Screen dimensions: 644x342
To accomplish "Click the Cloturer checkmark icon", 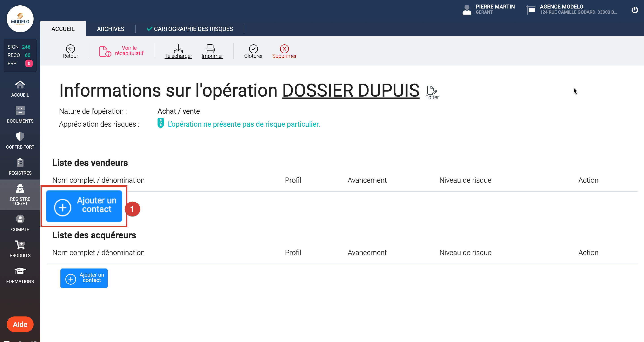I will click(x=253, y=49).
